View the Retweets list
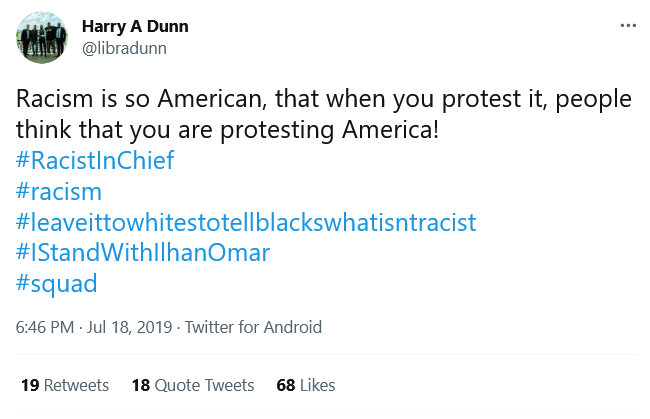Screen dimensions: 650x419 point(77,385)
